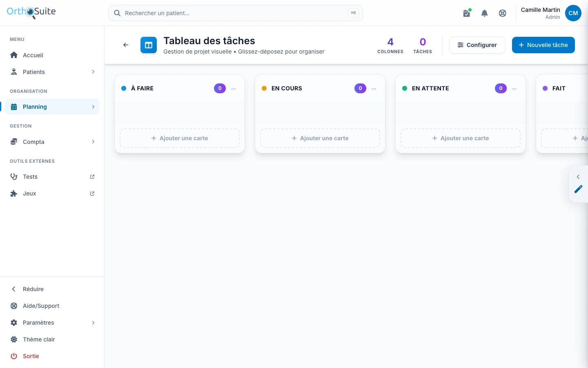Add a card to the EN ATTENTE column
The image size is (588, 368).
coord(461,138)
